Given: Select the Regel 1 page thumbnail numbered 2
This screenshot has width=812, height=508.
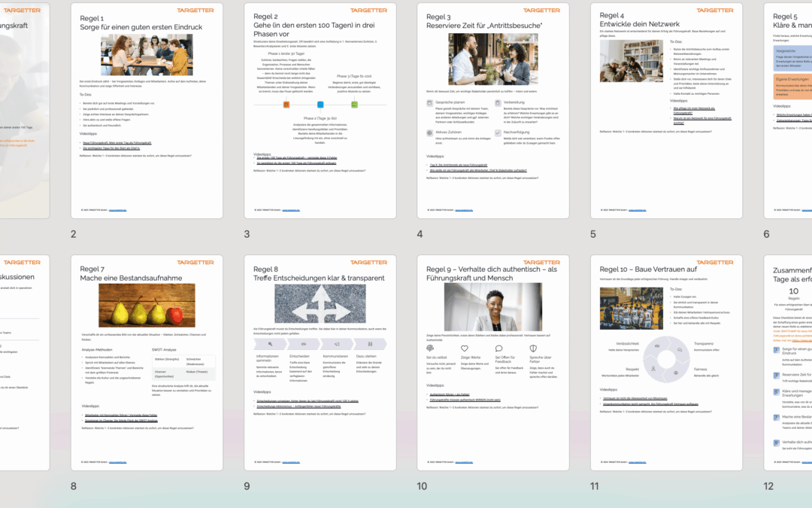Looking at the screenshot, I should click(147, 111).
